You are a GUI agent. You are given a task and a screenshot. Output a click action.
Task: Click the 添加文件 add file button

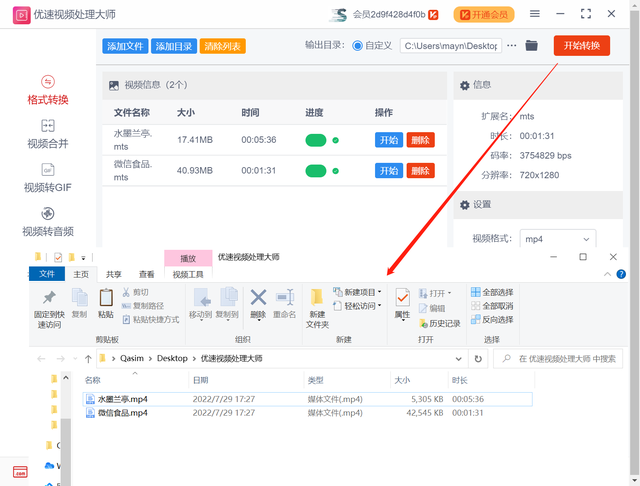click(124, 47)
